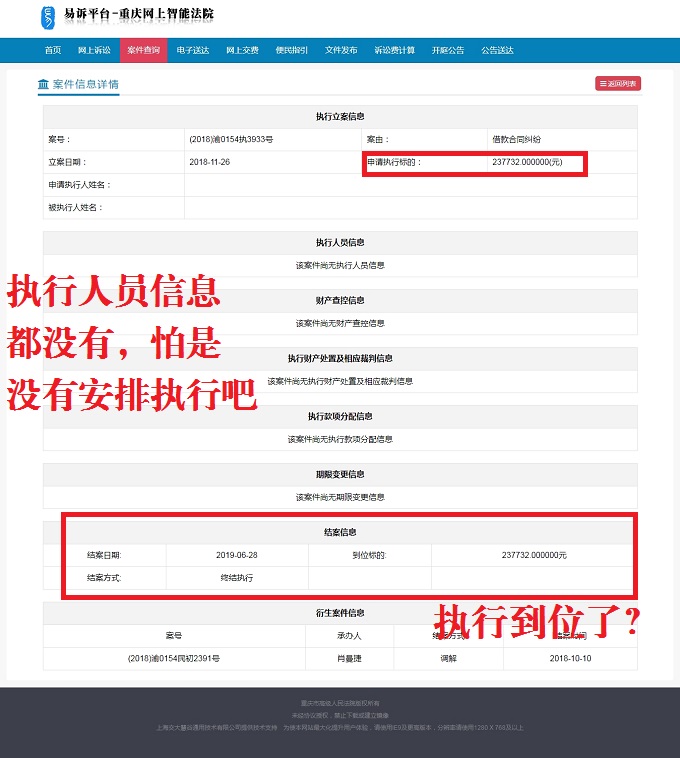Go to the 首页 nav tab
Viewport: 680px width, 758px height.
pos(53,50)
